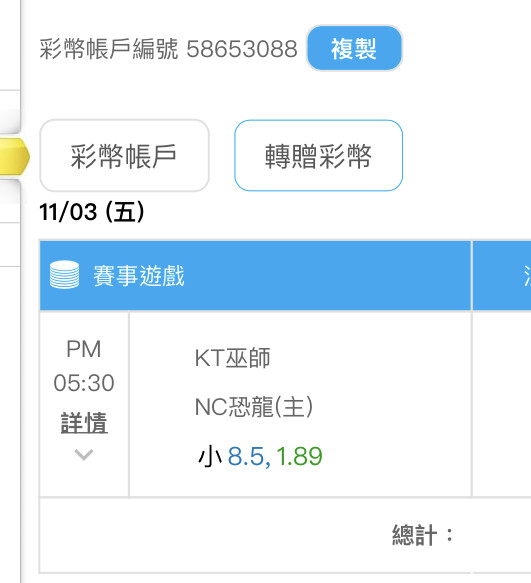Screen dimensions: 531x583
Task: Select the yellow sidebar marker tab
Action: tap(14, 156)
